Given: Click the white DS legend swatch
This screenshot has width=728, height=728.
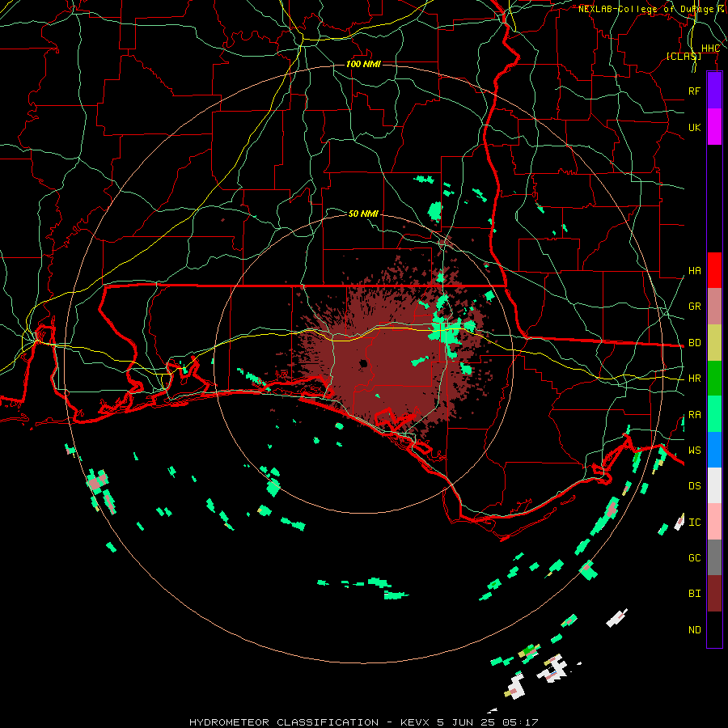Looking at the screenshot, I should coord(714,485).
